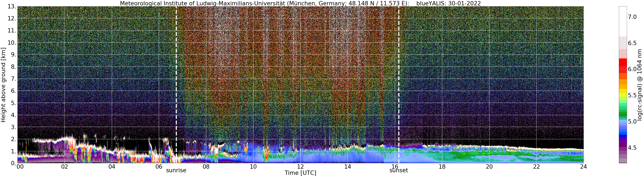This screenshot has width=644, height=177.
Task: Click height axis tick label '13.'
Action: tap(12, 6)
